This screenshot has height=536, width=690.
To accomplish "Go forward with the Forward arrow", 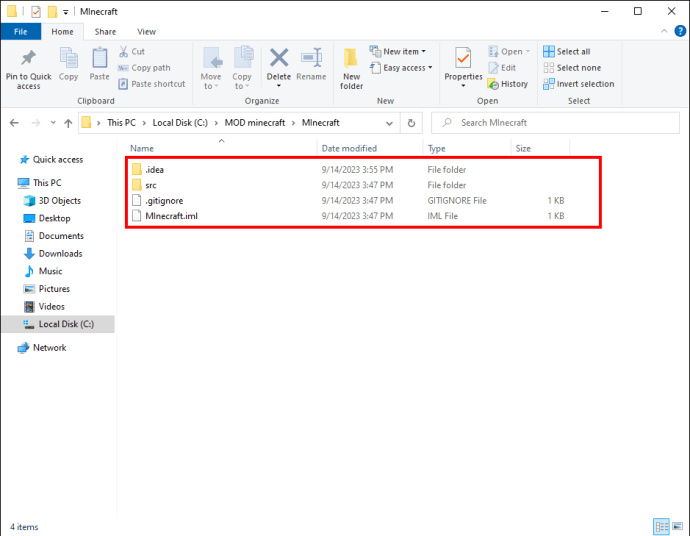I will 36,123.
